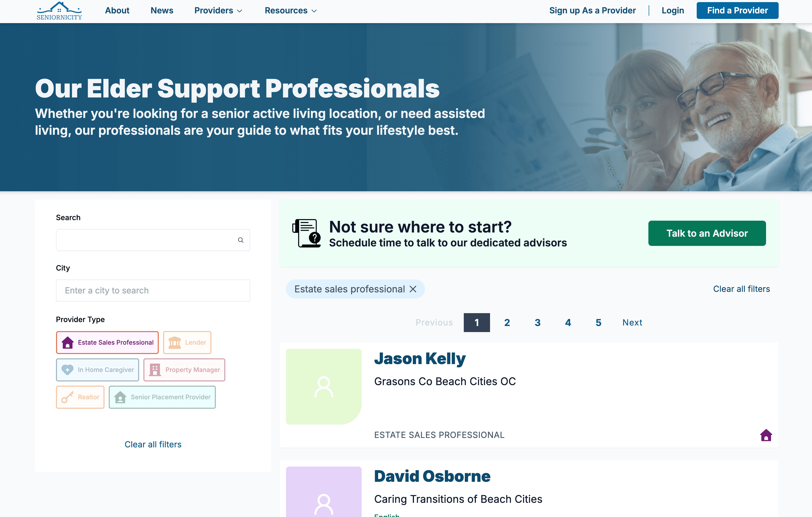The width and height of the screenshot is (812, 517).
Task: Click the search magnifier icon
Action: pos(241,240)
